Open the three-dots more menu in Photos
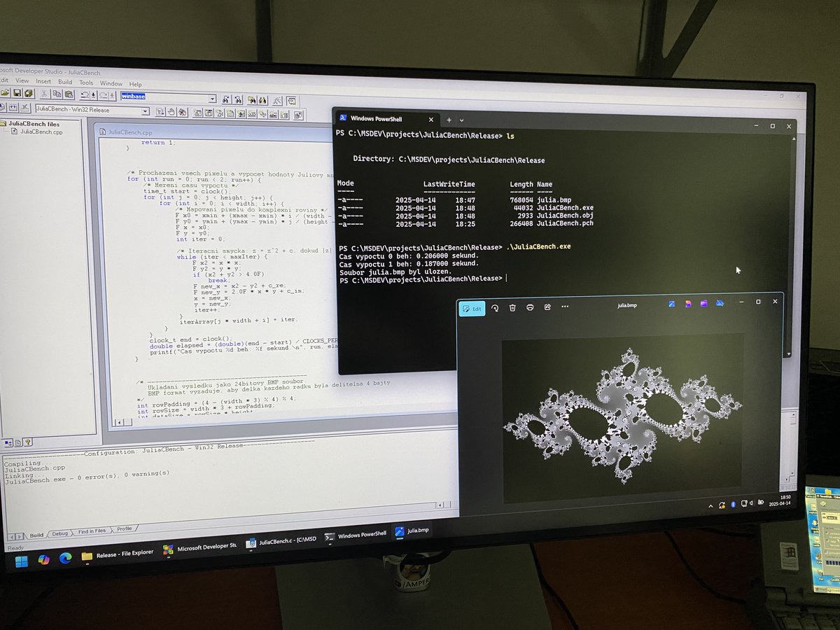 (x=565, y=307)
